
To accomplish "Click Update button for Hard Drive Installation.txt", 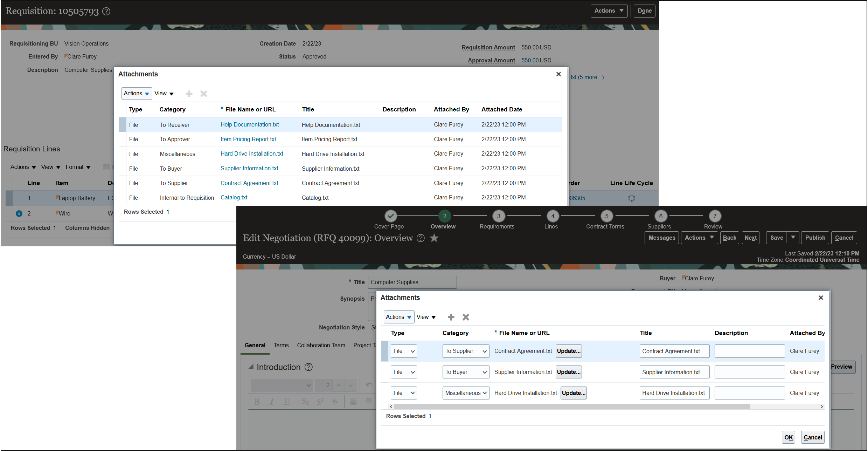I will tap(574, 393).
